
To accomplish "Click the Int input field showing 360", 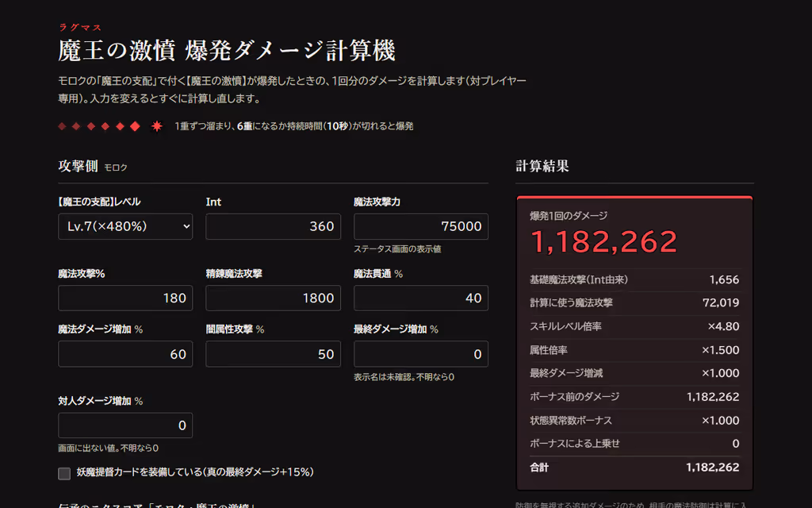I will click(x=273, y=226).
